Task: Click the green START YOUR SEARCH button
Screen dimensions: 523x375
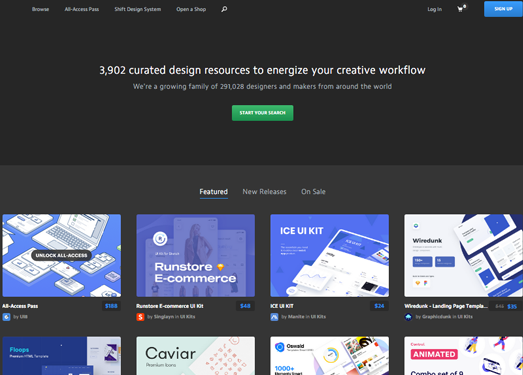Action: pos(263,113)
